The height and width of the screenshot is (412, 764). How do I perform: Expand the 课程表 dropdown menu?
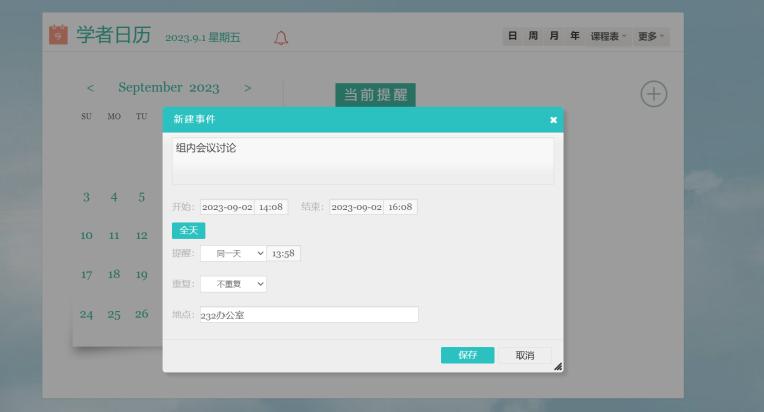coord(608,37)
